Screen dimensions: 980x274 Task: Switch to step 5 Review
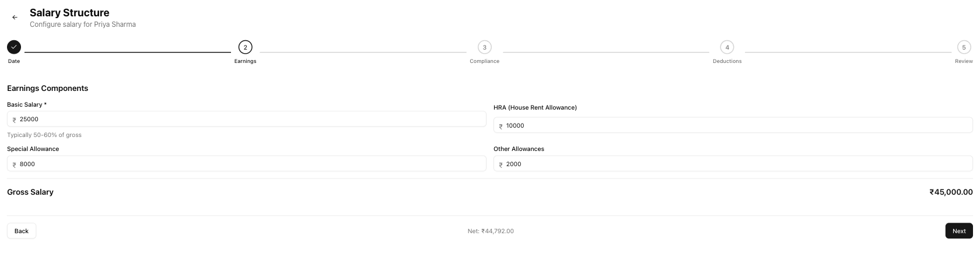click(x=964, y=47)
